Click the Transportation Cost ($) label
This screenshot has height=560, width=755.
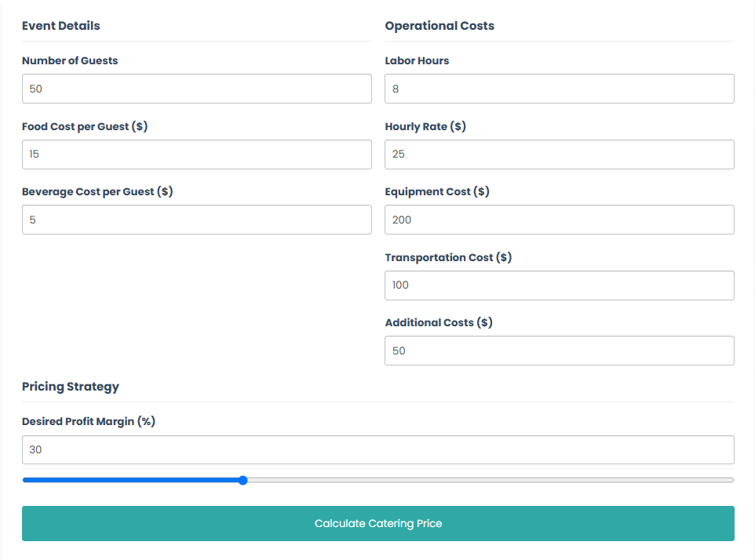tap(448, 258)
